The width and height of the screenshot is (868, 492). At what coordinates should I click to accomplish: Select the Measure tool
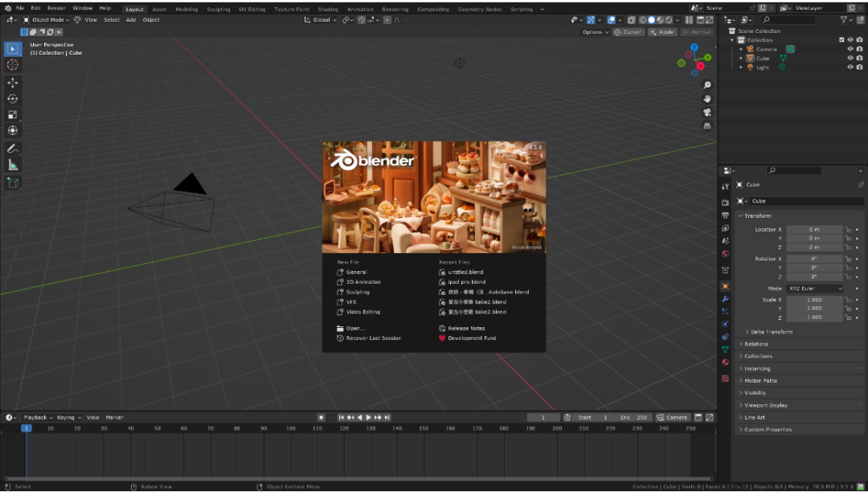coord(13,165)
